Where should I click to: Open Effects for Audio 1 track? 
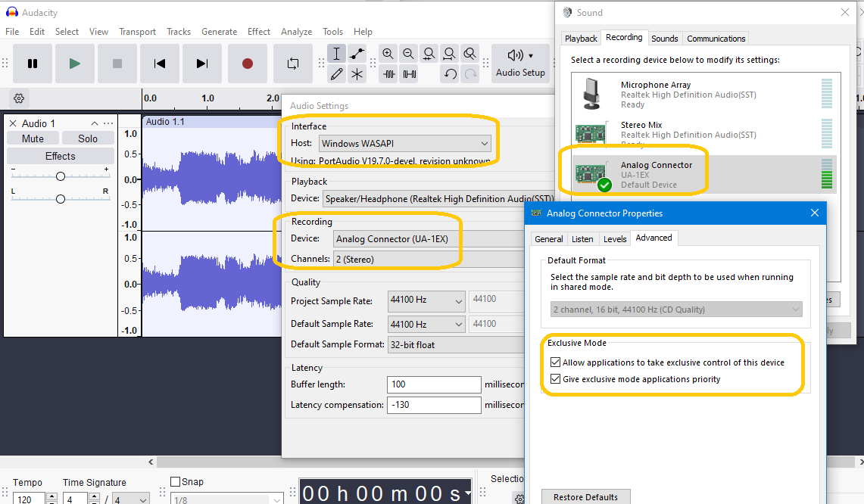coord(60,157)
